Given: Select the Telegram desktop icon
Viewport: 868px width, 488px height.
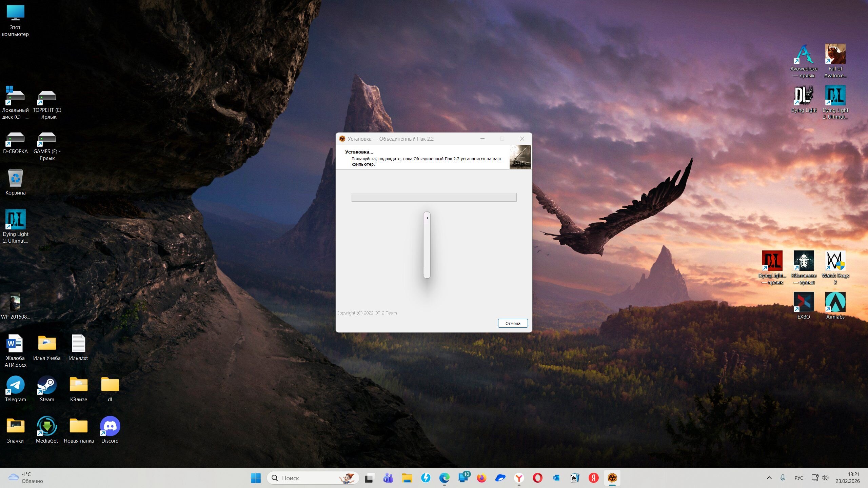Looking at the screenshot, I should (x=15, y=385).
